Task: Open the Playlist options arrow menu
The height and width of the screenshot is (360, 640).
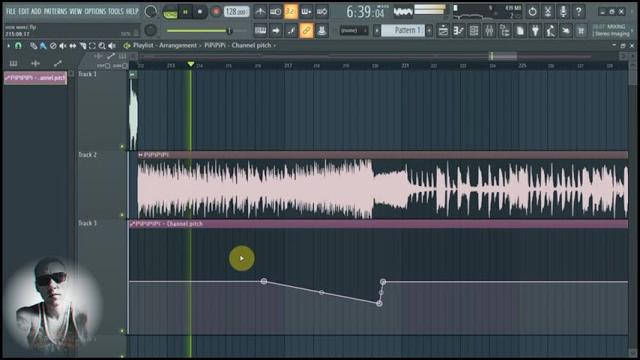Action: click(x=9, y=46)
